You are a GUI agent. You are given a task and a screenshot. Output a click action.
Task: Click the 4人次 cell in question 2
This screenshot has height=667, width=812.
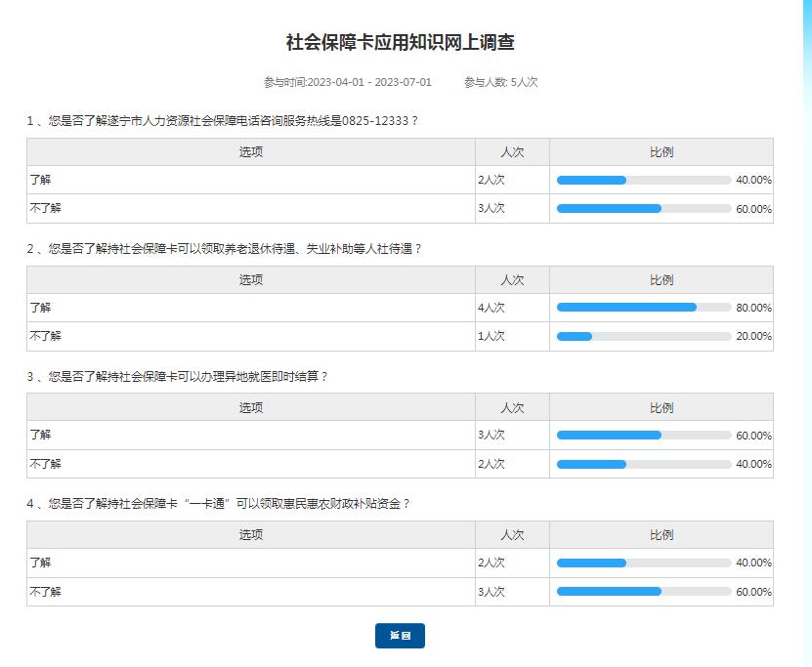pyautogui.click(x=491, y=308)
